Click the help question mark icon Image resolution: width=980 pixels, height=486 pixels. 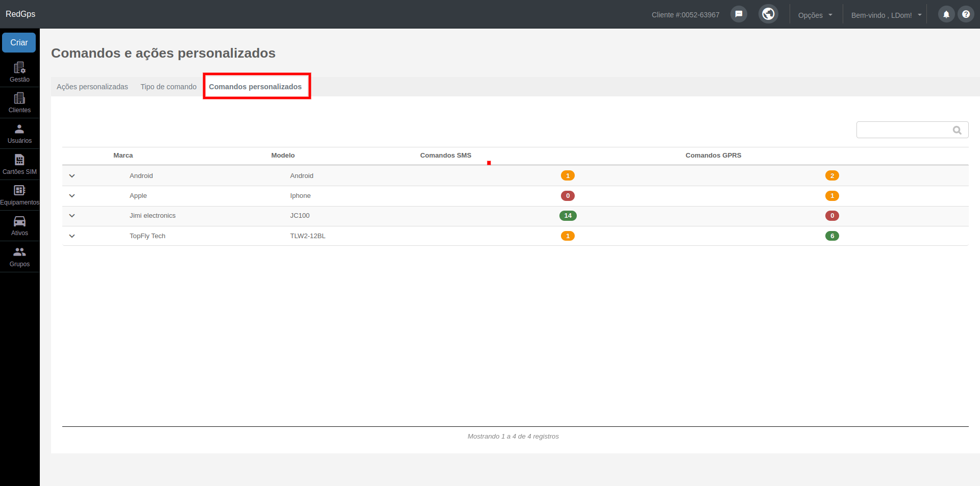tap(966, 14)
